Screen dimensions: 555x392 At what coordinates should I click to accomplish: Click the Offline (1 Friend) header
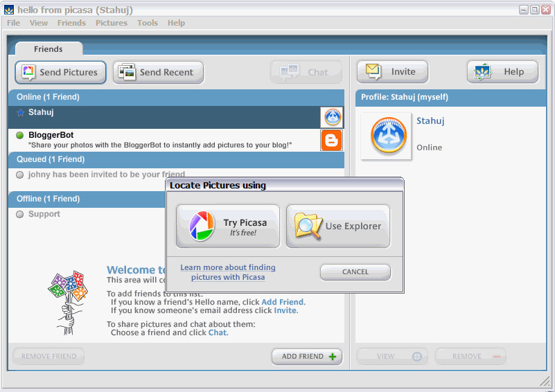[87, 199]
